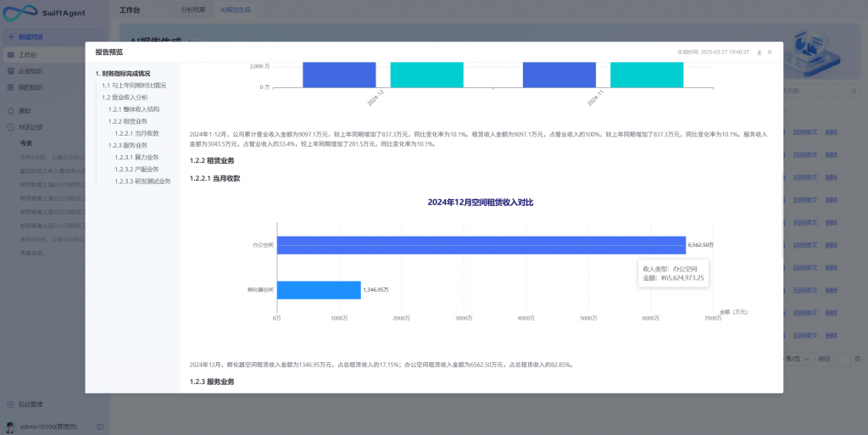Click the 新建对话 plus icon
Screen dimensions: 868x435
pyautogui.click(x=10, y=37)
